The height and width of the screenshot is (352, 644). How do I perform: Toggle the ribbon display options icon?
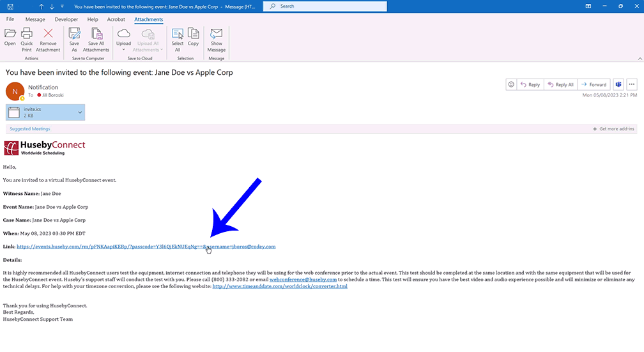(x=588, y=6)
